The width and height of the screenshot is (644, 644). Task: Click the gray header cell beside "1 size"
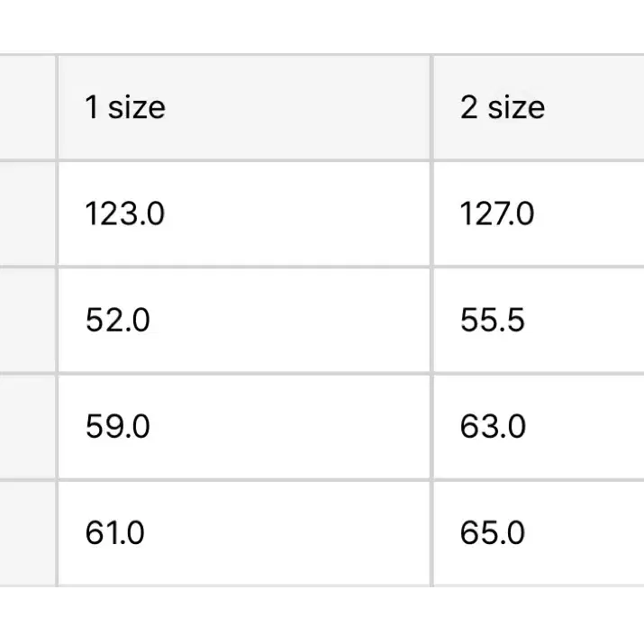tap(27, 107)
